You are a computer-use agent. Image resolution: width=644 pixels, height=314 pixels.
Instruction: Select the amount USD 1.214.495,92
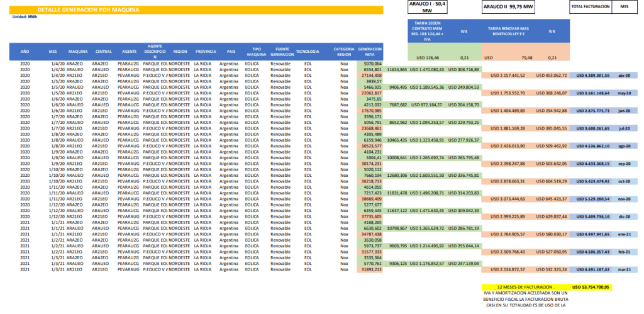point(427,246)
